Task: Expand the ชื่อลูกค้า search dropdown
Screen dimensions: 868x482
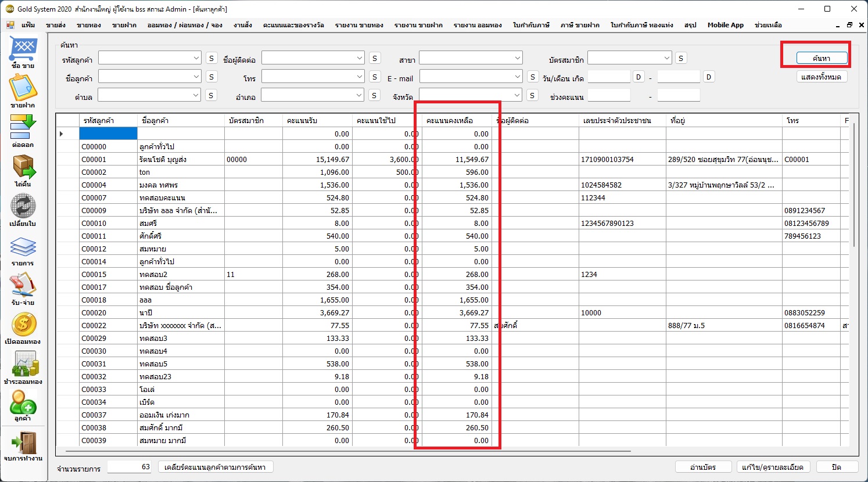Action: [196, 77]
